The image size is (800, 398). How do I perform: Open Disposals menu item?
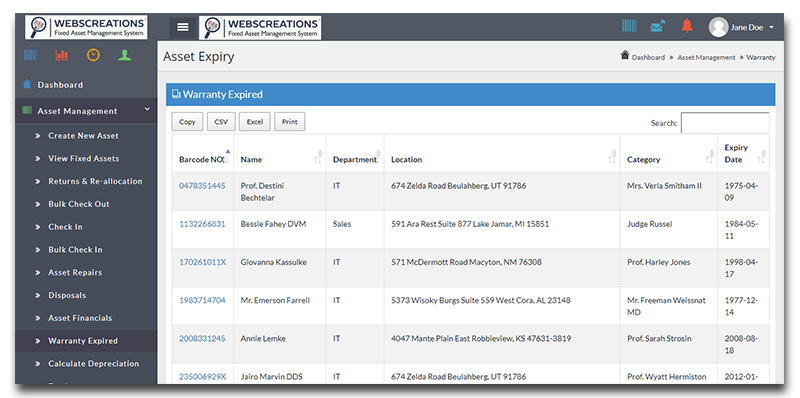67,295
